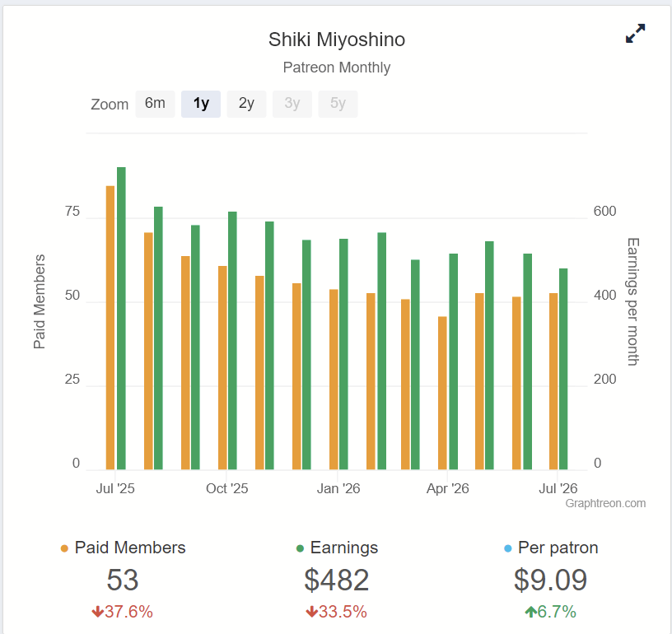Select the 1y zoom range
Image resolution: width=672 pixels, height=634 pixels.
[201, 104]
